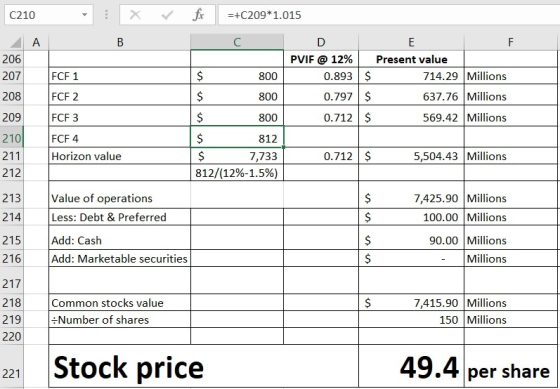
Task: Select column D header
Action: 321,42
